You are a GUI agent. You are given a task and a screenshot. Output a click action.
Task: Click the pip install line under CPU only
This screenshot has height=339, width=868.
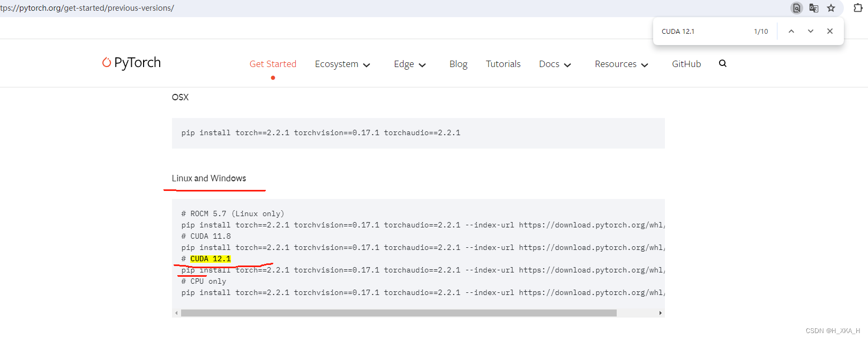pos(423,292)
